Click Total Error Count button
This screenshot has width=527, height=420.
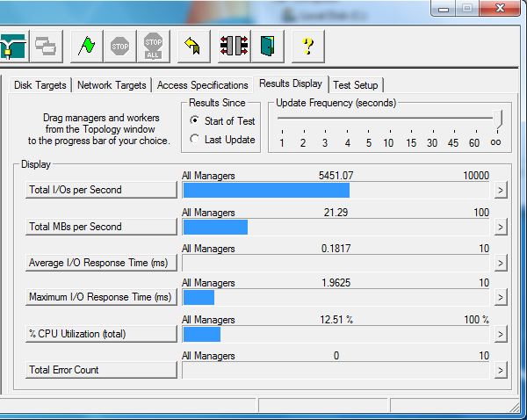101,370
